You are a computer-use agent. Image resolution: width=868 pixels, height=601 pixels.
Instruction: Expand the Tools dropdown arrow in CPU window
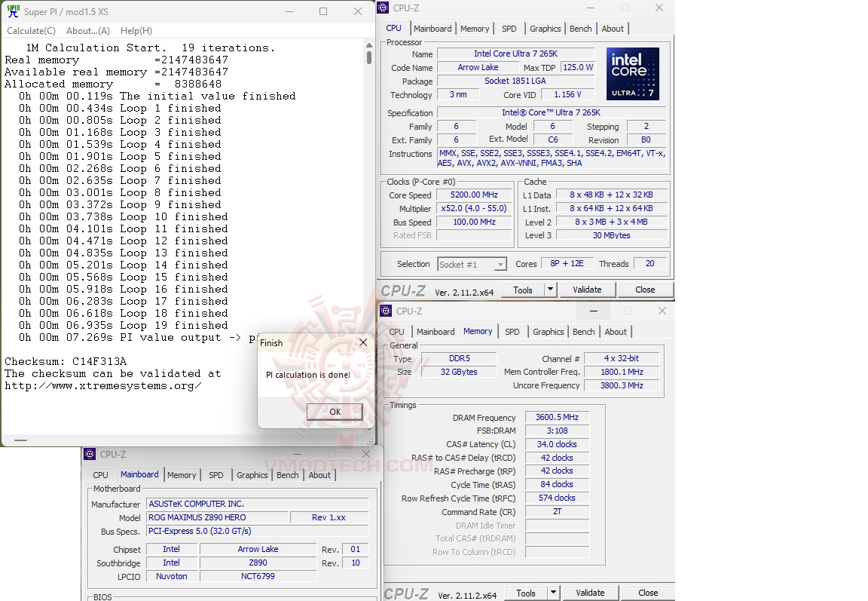coord(550,290)
